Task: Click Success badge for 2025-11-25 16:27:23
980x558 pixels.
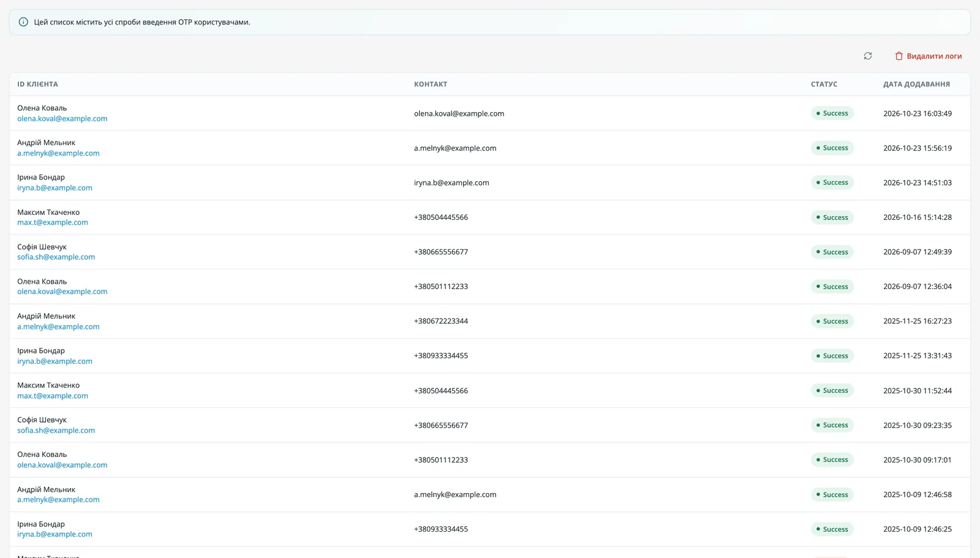Action: (832, 321)
